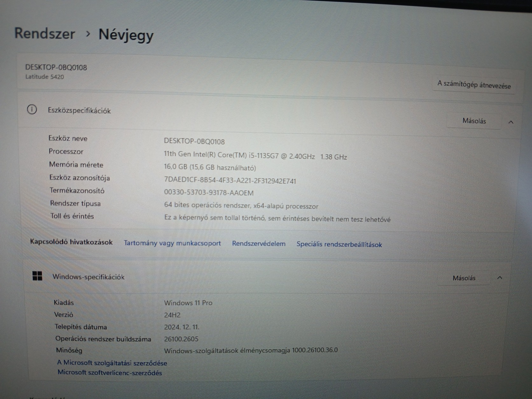Click the Toll és érintés value text
Viewport: 532px width, 399px height.
[277, 219]
